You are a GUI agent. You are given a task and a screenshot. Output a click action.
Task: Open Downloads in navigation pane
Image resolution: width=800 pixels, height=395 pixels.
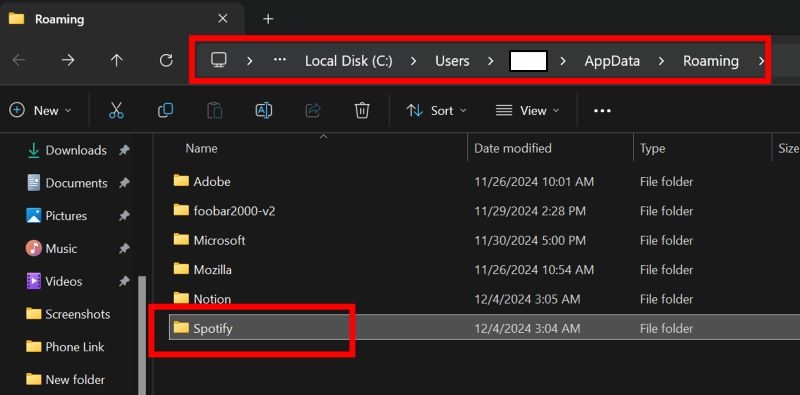pyautogui.click(x=76, y=150)
